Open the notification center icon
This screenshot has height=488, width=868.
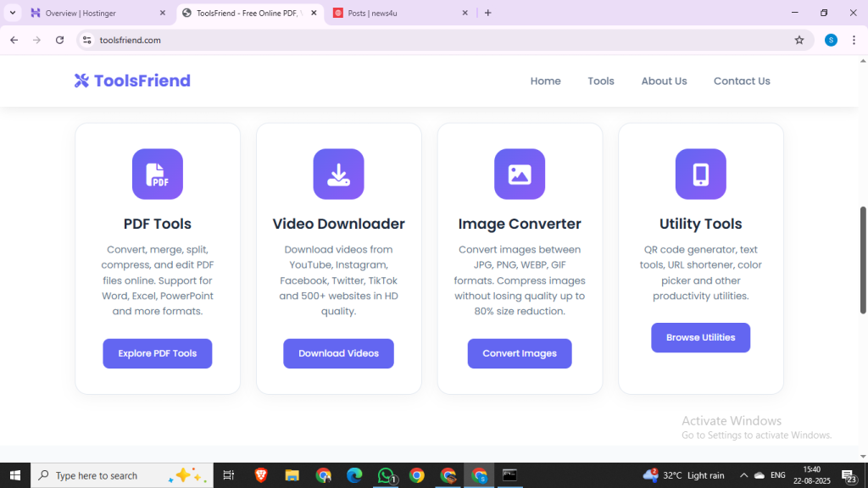tap(849, 475)
